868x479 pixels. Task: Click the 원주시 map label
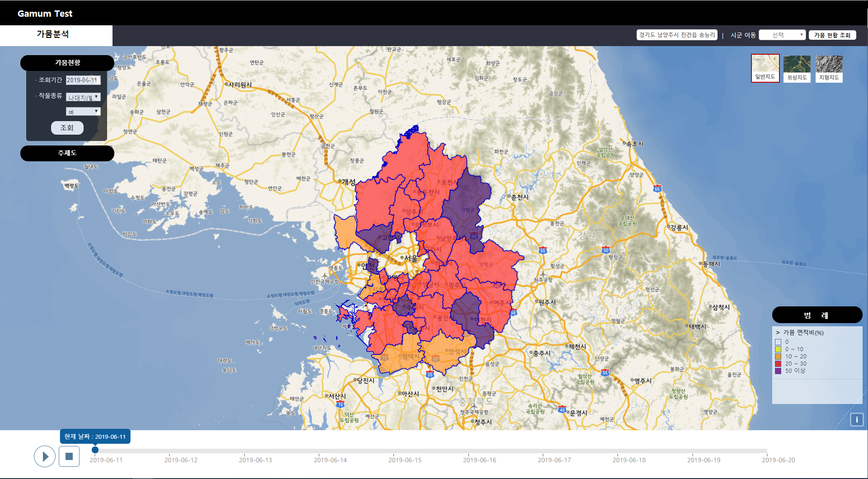545,302
